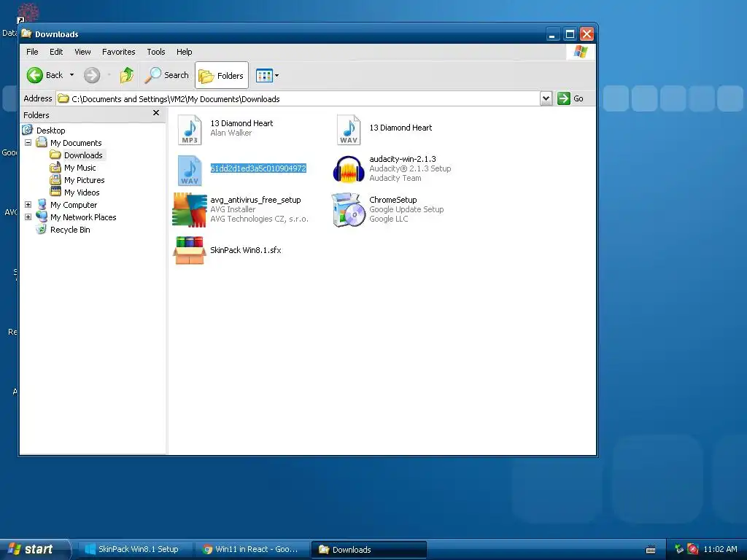Click the Go button

(570, 98)
